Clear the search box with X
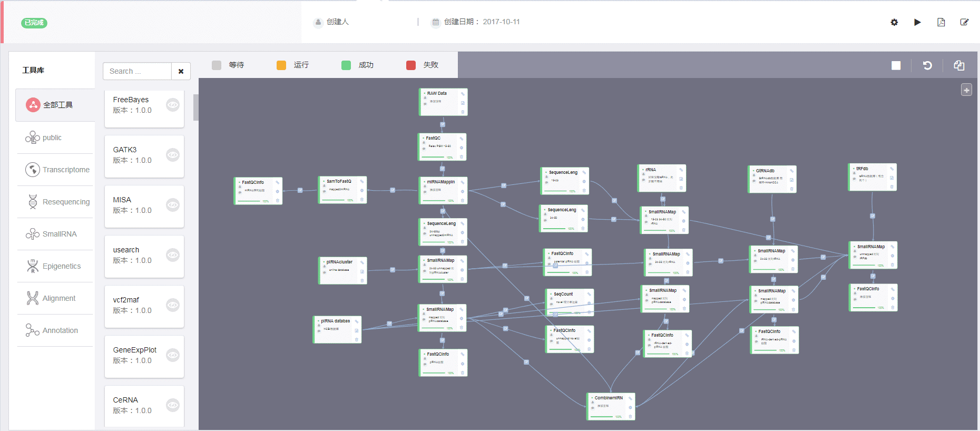This screenshot has height=431, width=980. tap(181, 71)
